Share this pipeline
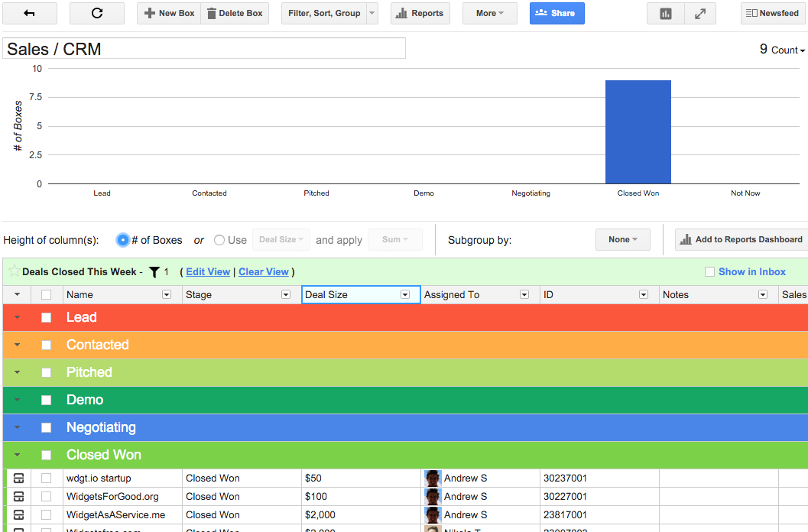 (557, 14)
